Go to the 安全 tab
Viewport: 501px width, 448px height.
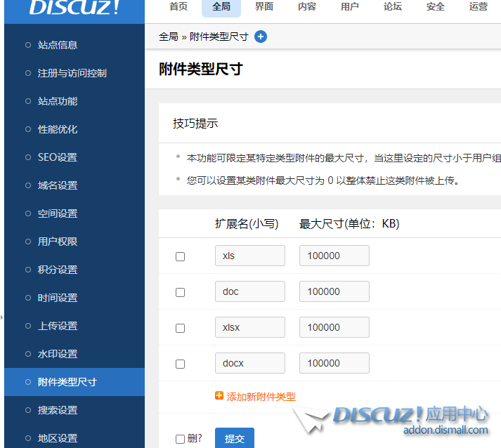[x=435, y=7]
